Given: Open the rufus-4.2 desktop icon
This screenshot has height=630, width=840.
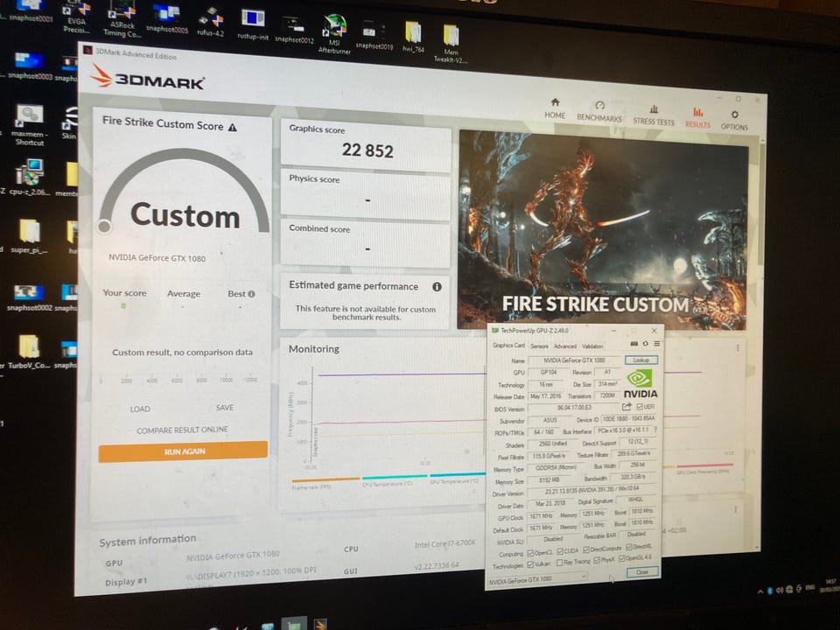Looking at the screenshot, I should coord(211,21).
